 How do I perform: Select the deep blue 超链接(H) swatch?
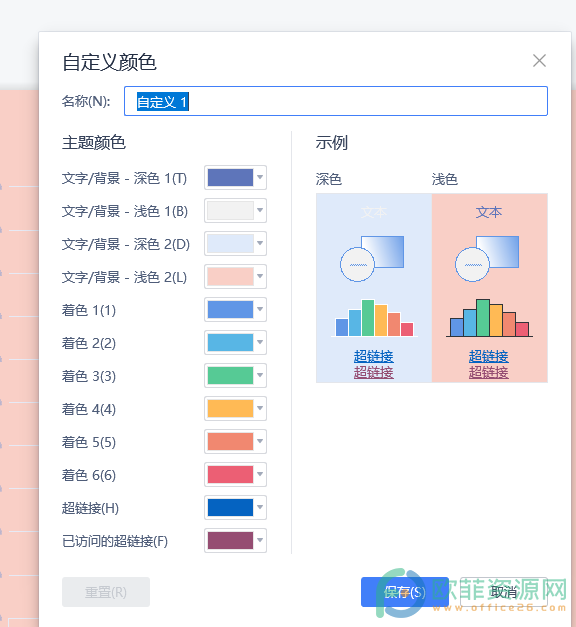pyautogui.click(x=230, y=507)
